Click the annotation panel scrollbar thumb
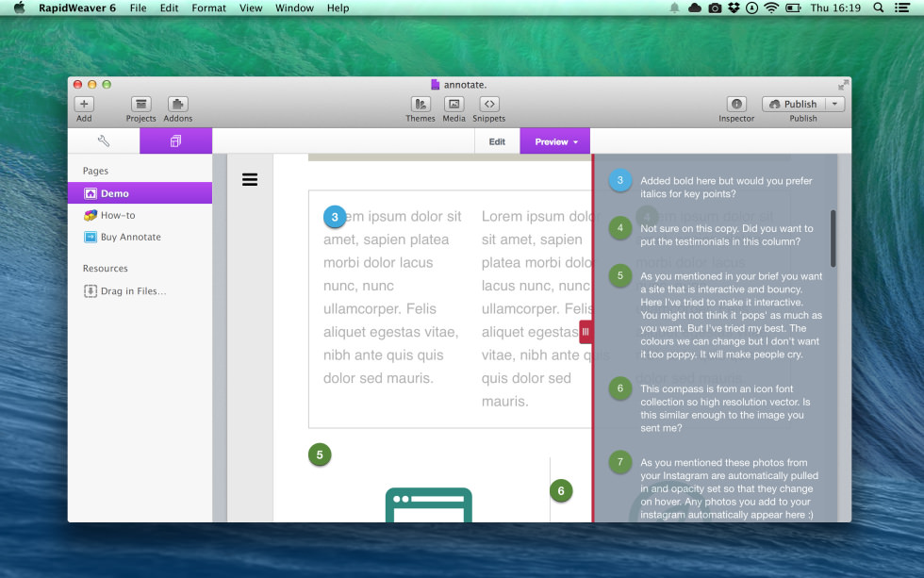 [833, 238]
